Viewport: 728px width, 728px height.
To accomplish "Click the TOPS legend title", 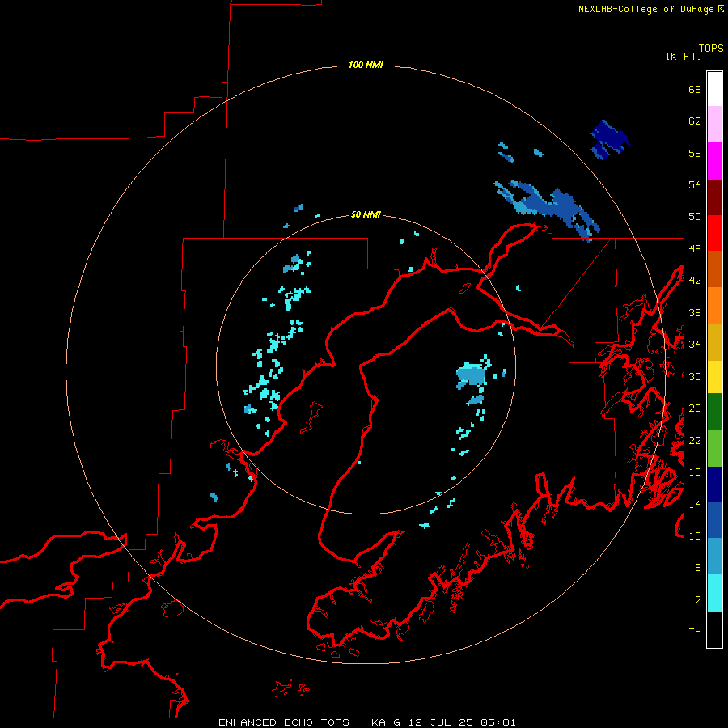I will click(711, 49).
